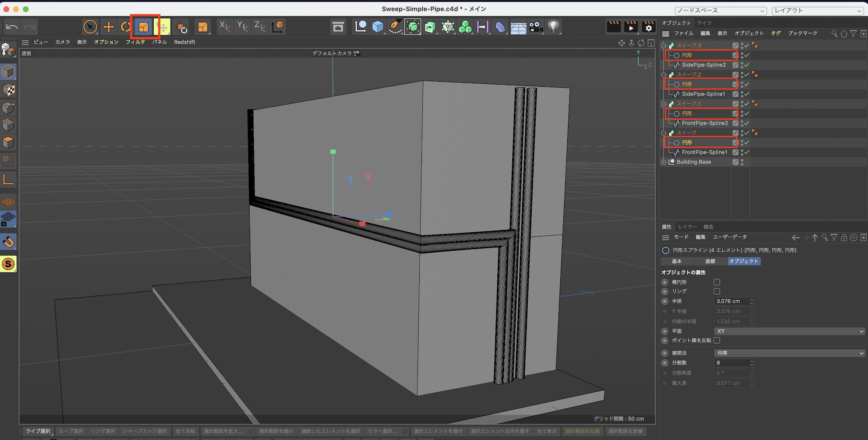Image resolution: width=868 pixels, height=440 pixels.
Task: Select the Scale tool
Action: pyautogui.click(x=144, y=27)
